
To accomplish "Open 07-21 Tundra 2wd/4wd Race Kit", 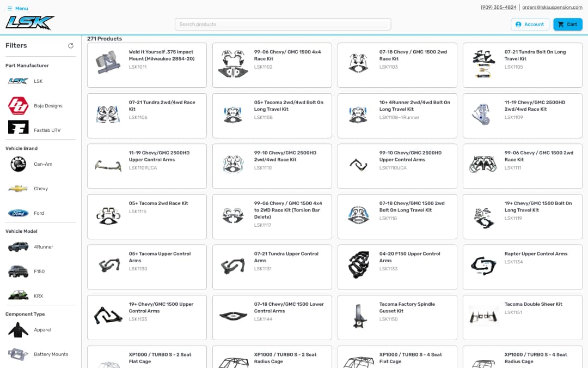I will coord(146,116).
